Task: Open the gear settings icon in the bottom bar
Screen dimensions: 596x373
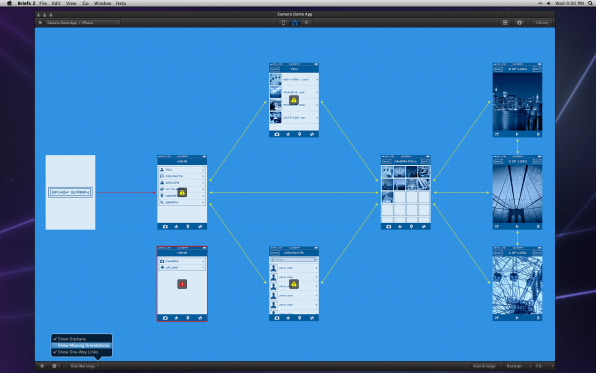Action: (54, 366)
